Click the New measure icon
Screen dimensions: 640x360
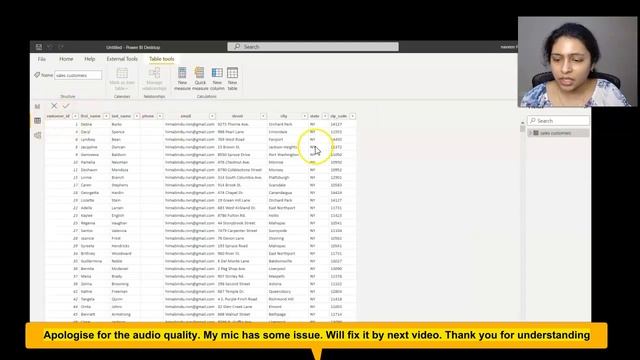pos(182,73)
